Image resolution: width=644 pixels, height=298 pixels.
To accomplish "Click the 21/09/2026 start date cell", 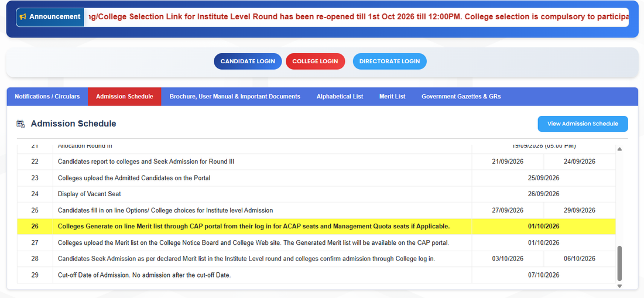I will [508, 162].
